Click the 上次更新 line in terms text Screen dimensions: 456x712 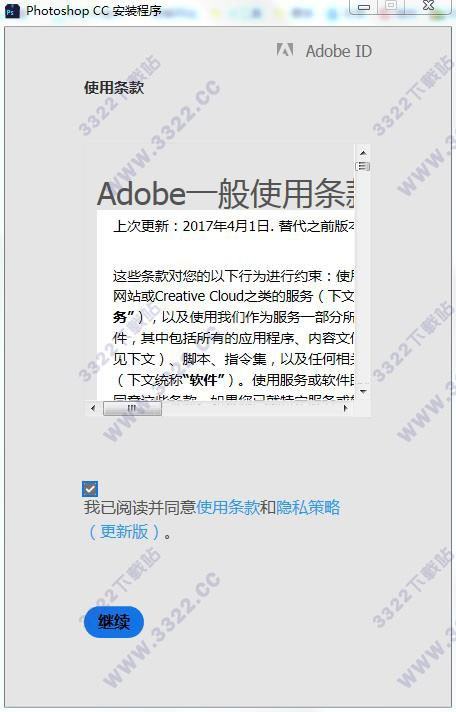click(233, 226)
